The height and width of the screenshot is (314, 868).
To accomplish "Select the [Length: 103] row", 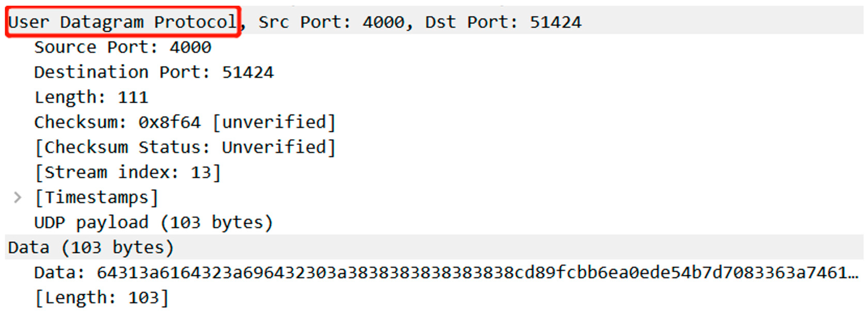I will tap(102, 298).
